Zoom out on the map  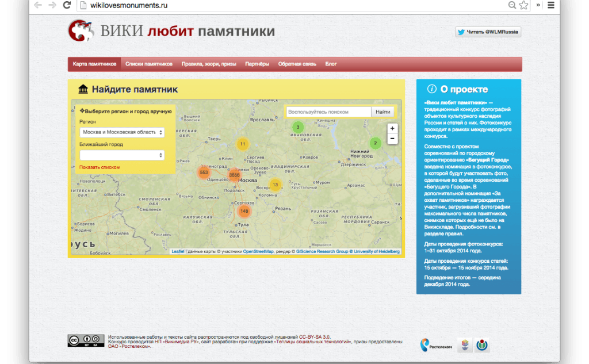392,139
